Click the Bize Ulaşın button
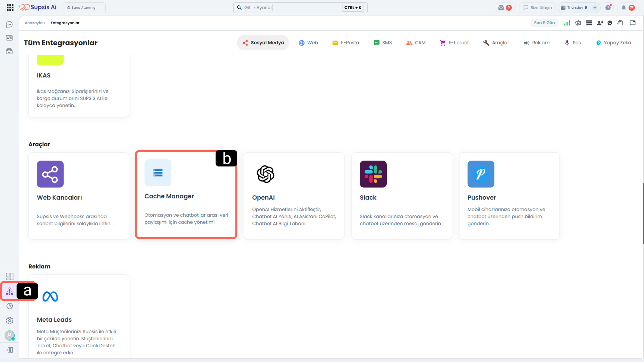644x362 pixels. [537, 8]
